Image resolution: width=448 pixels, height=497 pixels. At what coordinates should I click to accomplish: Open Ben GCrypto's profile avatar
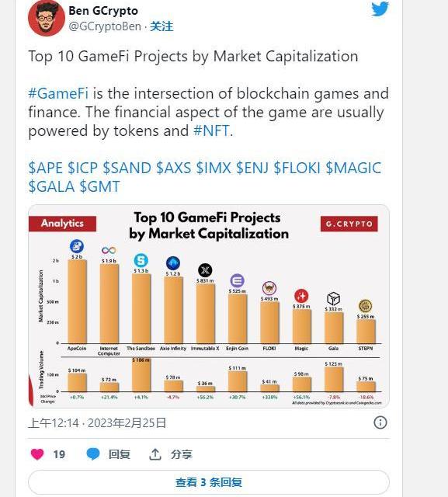click(x=47, y=18)
